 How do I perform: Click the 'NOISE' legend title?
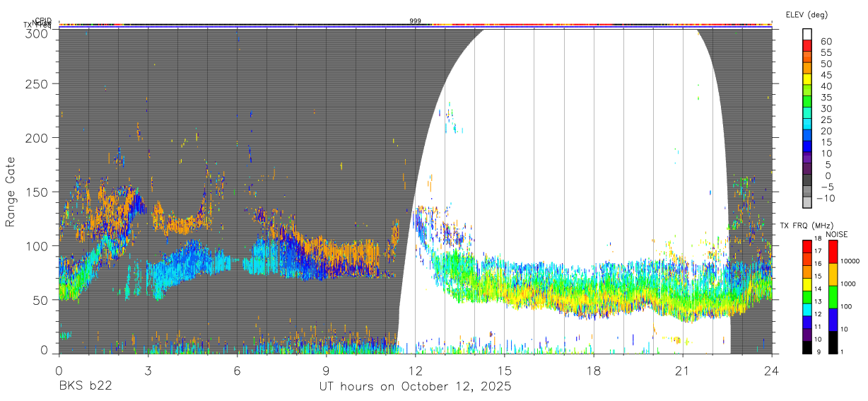[838, 235]
